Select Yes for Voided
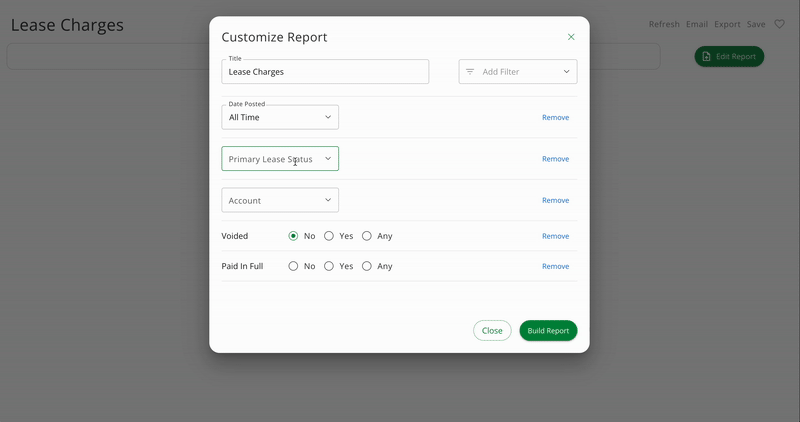 [x=329, y=236]
